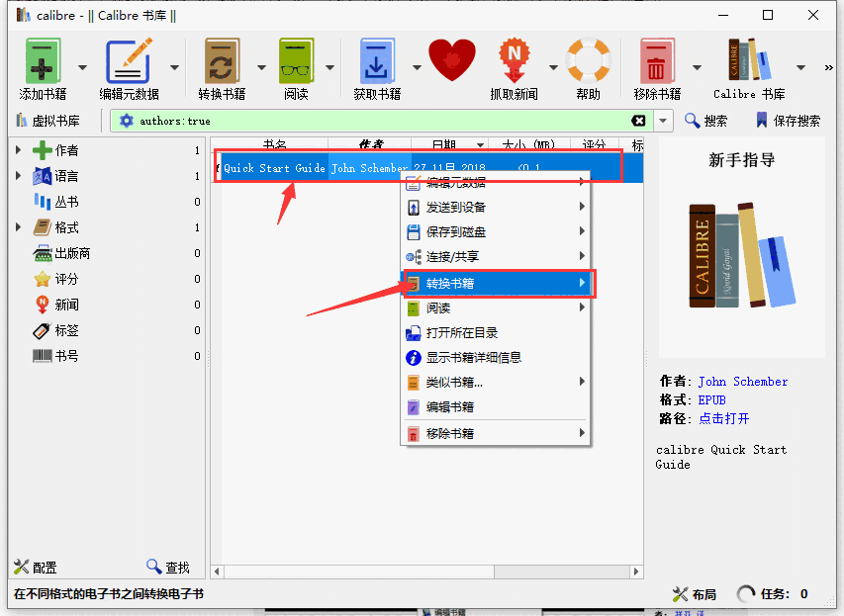The width and height of the screenshot is (844, 616).
Task: Select the 新闻 (News) category
Action: [56, 305]
